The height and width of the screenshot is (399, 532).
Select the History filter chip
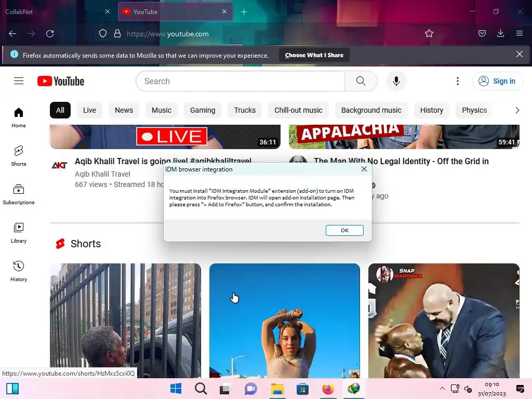pos(432,110)
